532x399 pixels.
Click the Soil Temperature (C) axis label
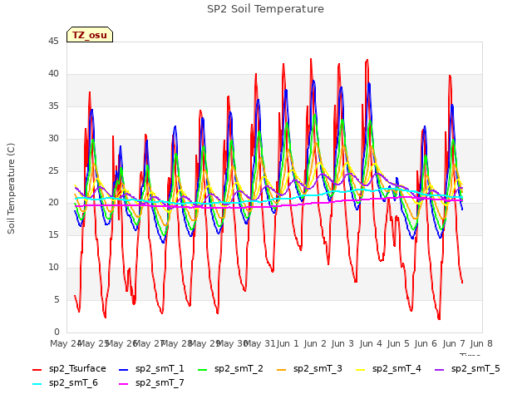11,189
